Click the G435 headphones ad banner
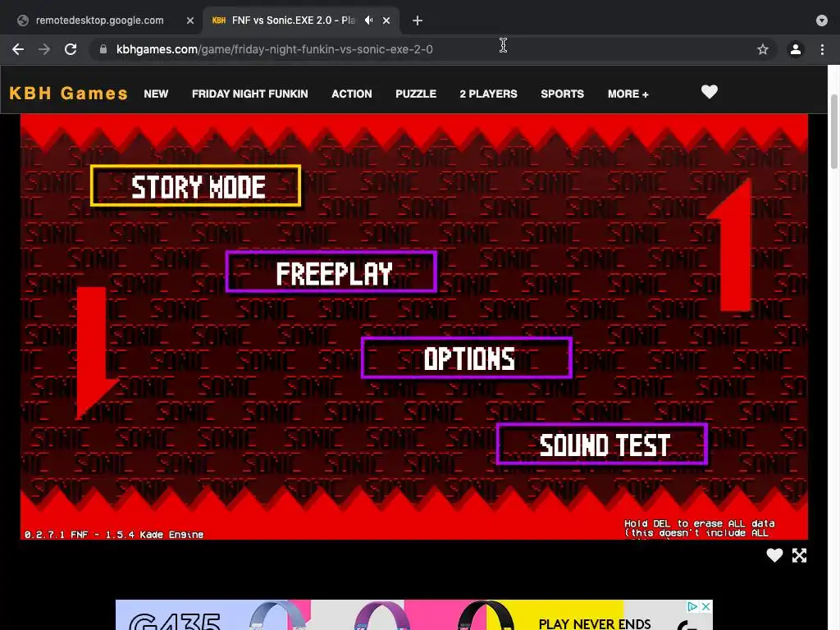 coord(413,615)
